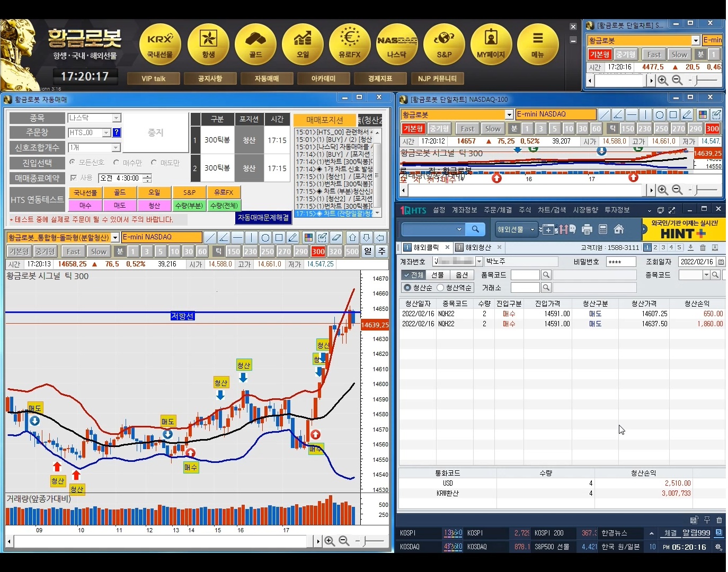This screenshot has width=728, height=572.
Task: Open calculator icon in 1Q HTS toolbar
Action: [603, 229]
